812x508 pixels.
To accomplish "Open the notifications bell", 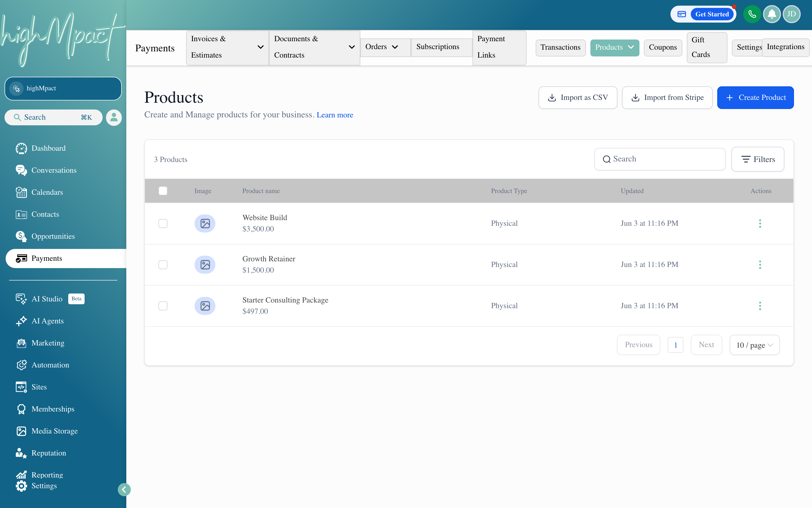I will (x=772, y=14).
